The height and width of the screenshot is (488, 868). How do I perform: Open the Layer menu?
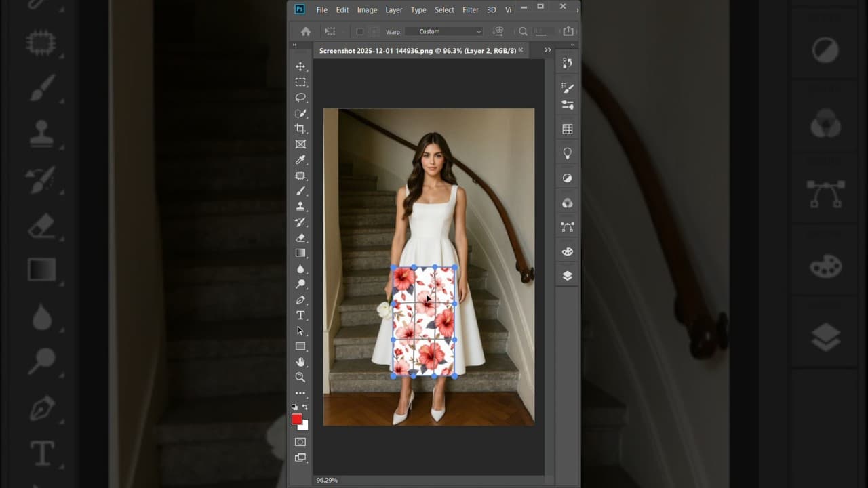[394, 10]
